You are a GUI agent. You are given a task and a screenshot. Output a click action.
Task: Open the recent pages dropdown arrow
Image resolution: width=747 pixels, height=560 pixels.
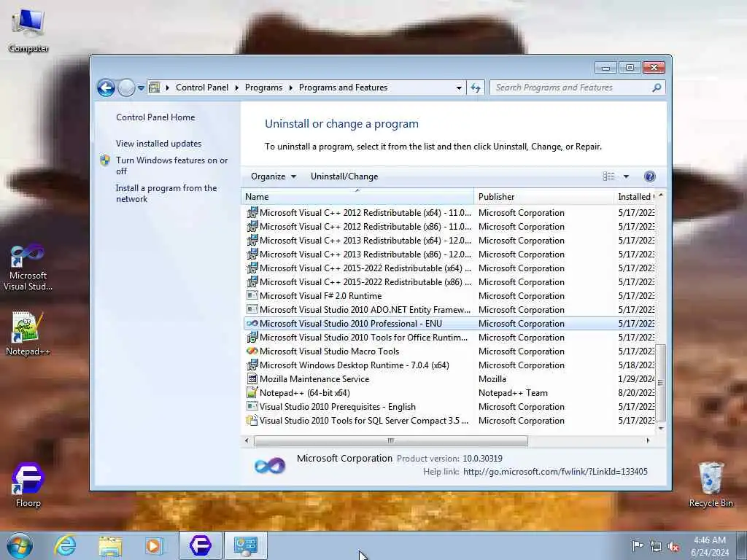141,88
